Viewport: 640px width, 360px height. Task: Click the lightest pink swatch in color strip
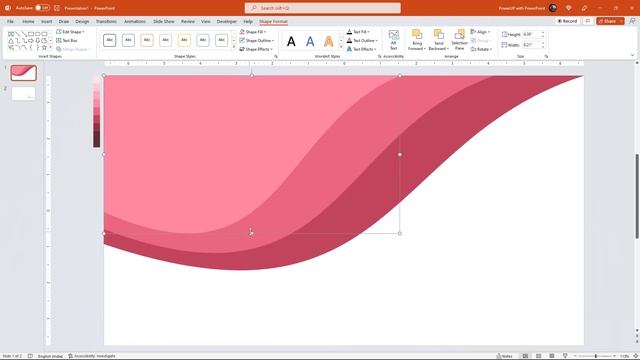[97, 79]
